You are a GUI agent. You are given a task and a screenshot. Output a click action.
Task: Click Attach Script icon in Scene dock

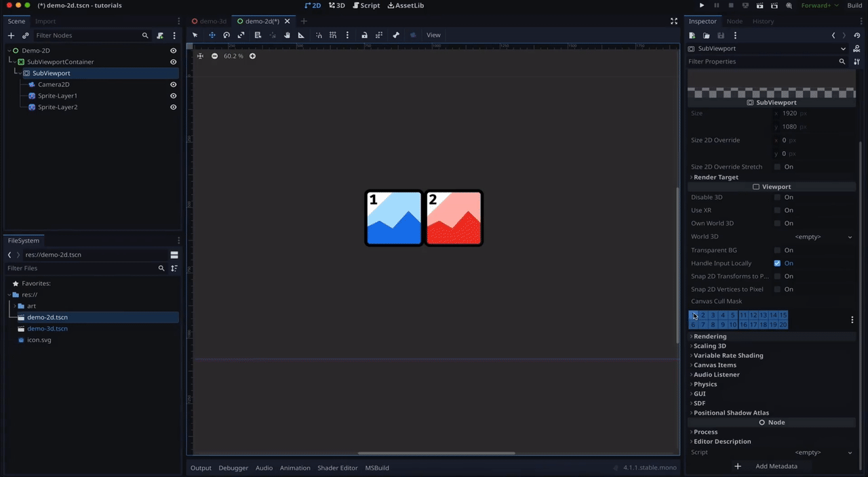pos(160,35)
